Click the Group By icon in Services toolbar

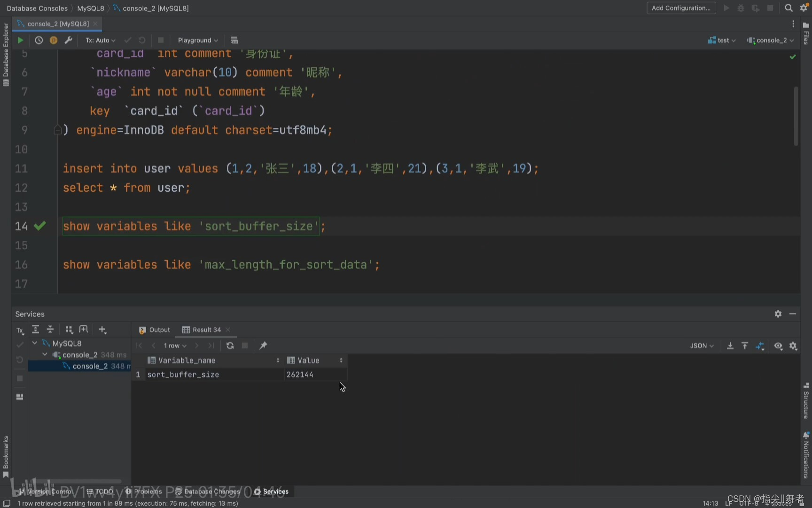(69, 329)
